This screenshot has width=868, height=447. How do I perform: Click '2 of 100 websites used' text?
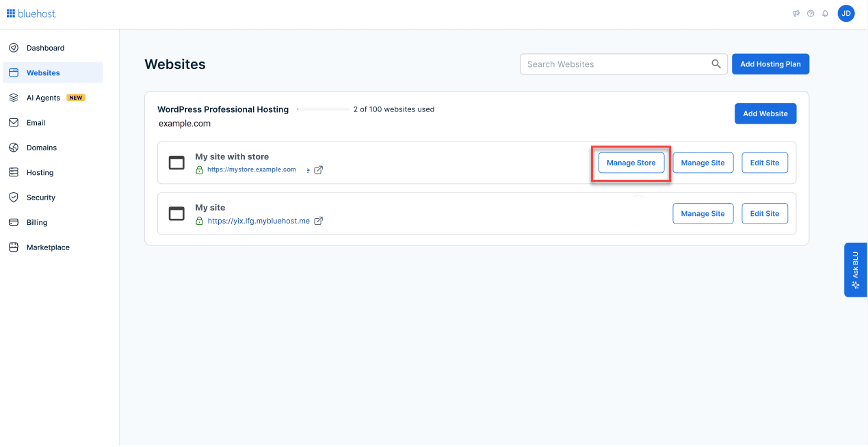(394, 109)
